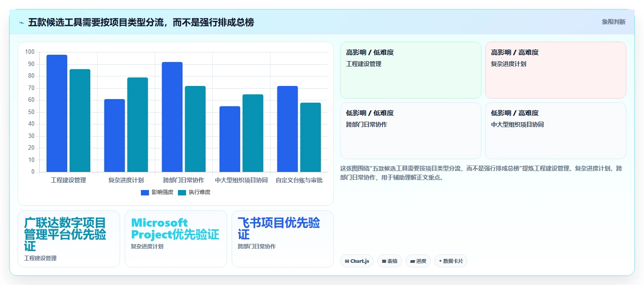Open the 高影响 / 低难度 quadrant card

click(x=411, y=70)
